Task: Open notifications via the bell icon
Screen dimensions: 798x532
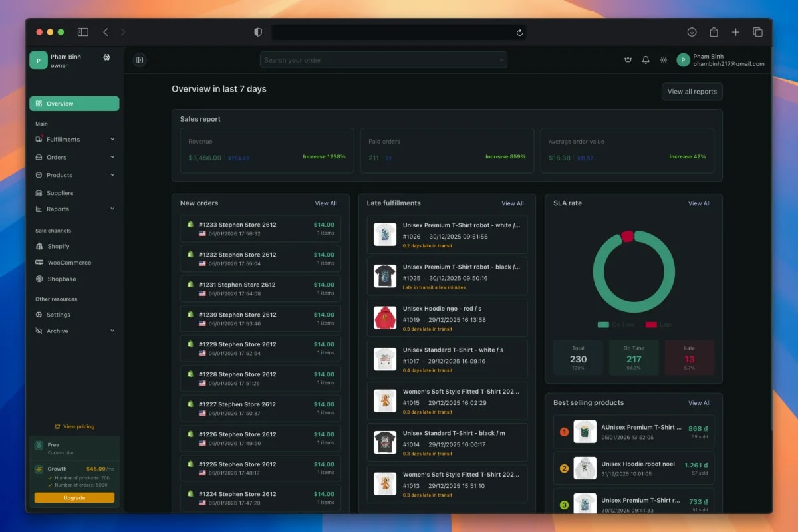Action: pyautogui.click(x=646, y=60)
